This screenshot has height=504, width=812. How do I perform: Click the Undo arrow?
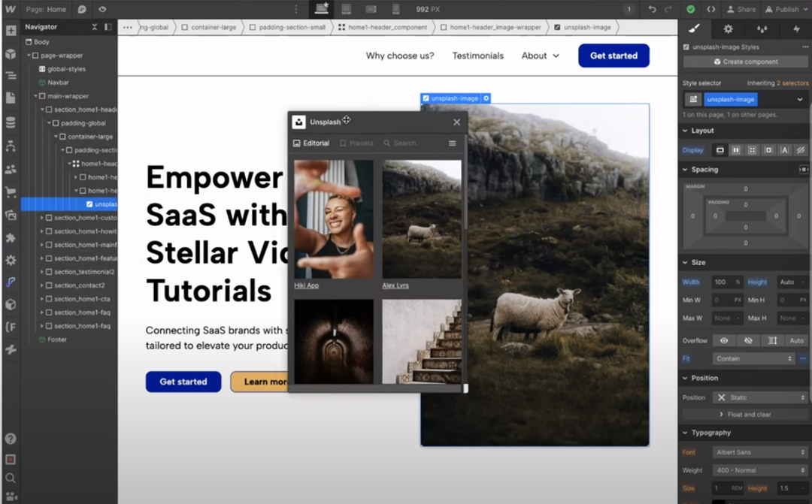click(652, 9)
